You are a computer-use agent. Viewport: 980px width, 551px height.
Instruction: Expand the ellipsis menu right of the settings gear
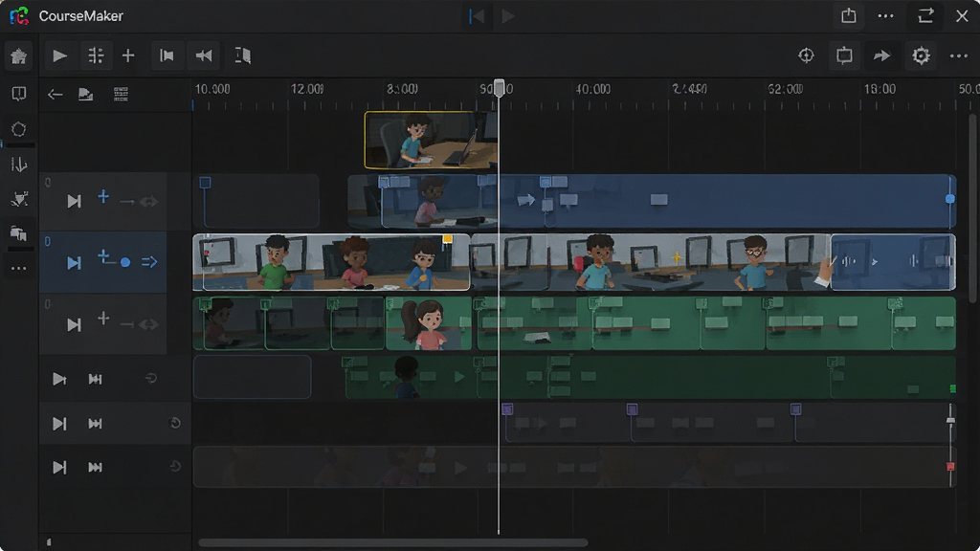coord(959,55)
